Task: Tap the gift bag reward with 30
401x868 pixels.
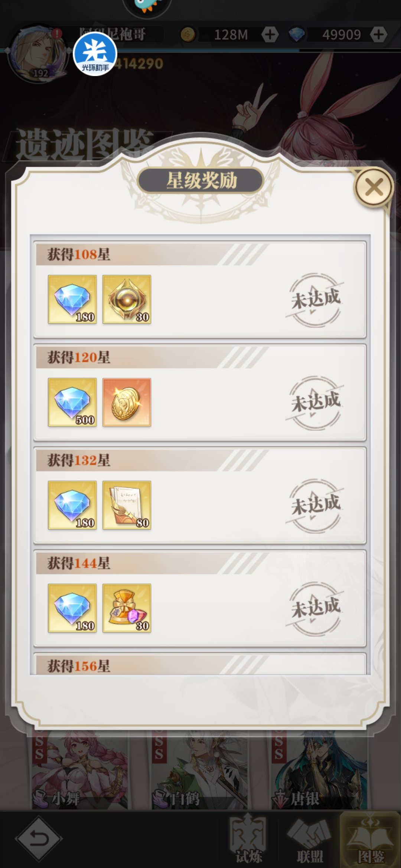Action: [127, 608]
